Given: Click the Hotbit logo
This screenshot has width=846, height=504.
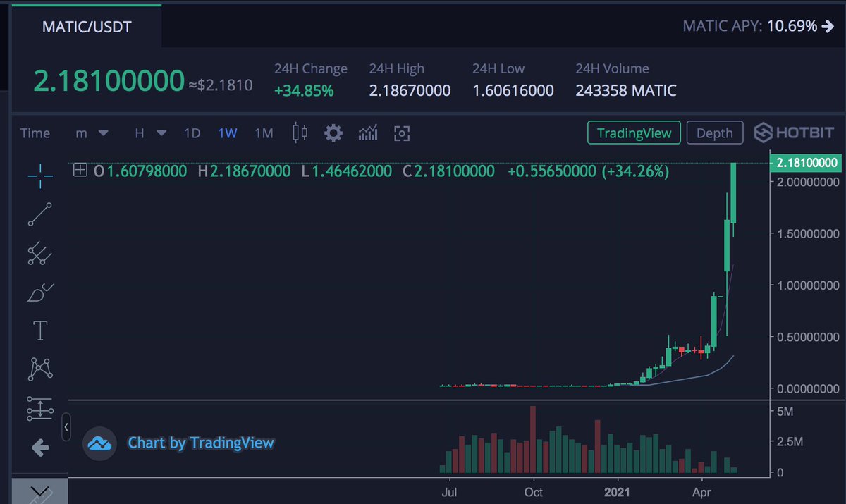Looking at the screenshot, I should click(x=794, y=133).
